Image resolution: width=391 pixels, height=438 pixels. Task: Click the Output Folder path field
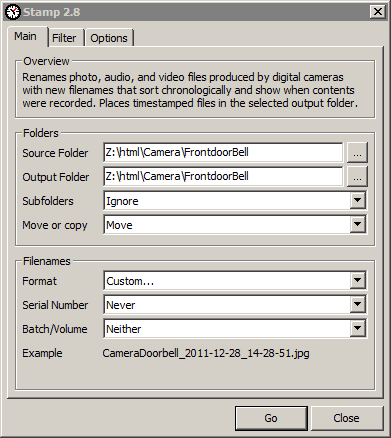pos(223,176)
